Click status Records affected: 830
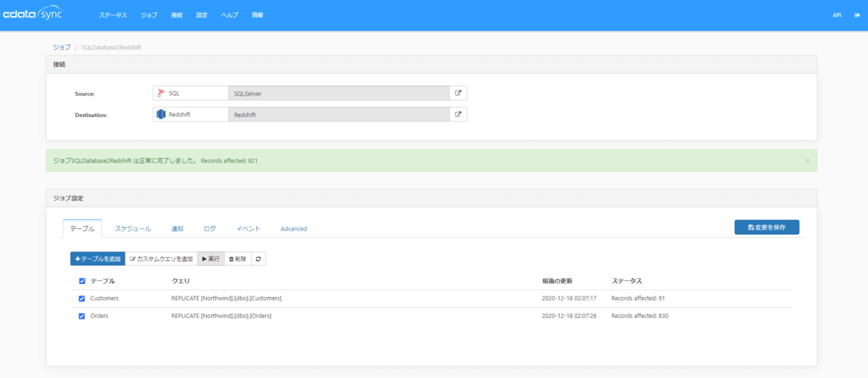The height and width of the screenshot is (378, 868). pyautogui.click(x=639, y=316)
